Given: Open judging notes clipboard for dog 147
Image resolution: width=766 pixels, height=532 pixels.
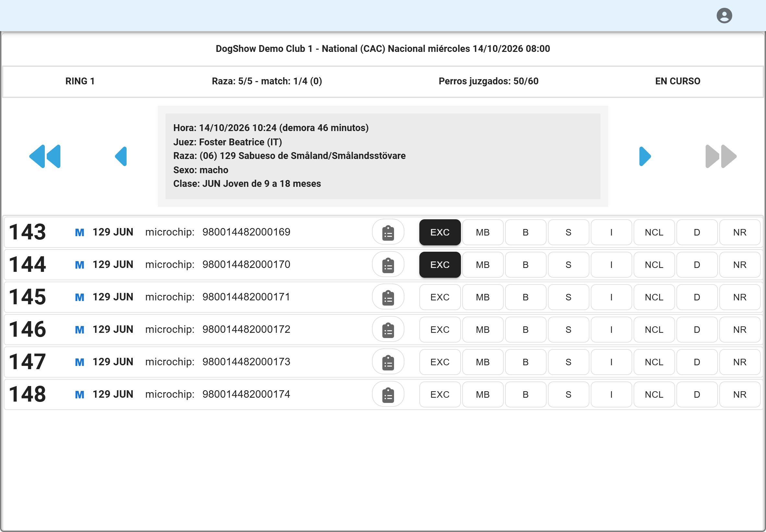Looking at the screenshot, I should click(x=388, y=362).
